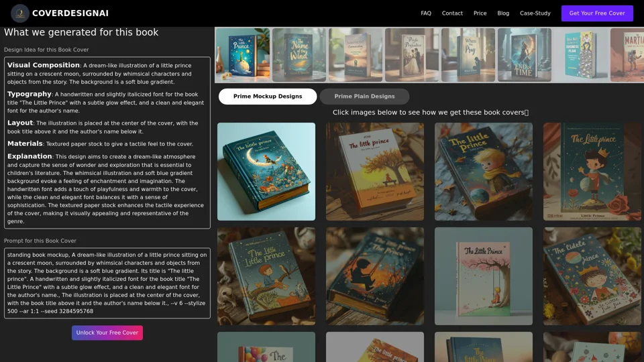Select the End of Time carousel thumbnail
Viewport: 644px width, 362px height.
coord(525,54)
